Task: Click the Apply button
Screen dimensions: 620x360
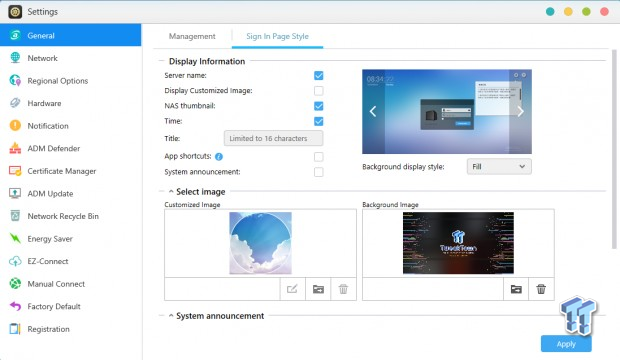Action: [566, 344]
